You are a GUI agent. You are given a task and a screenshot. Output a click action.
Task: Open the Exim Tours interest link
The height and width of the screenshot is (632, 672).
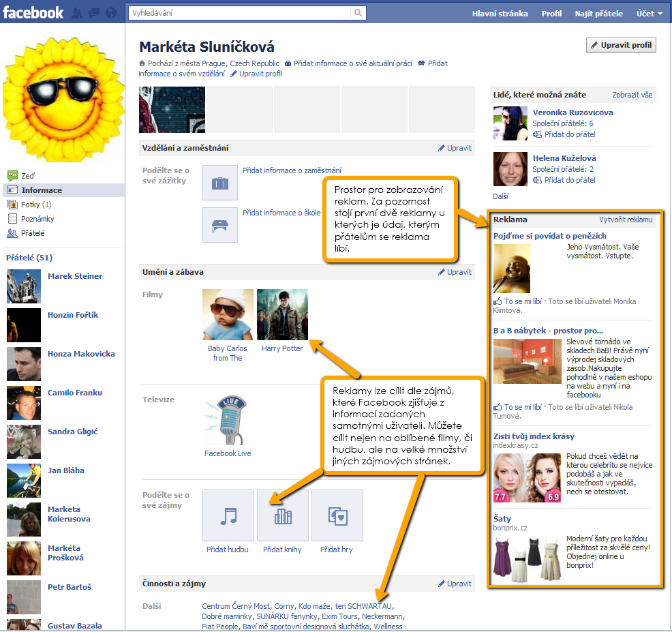point(339,616)
